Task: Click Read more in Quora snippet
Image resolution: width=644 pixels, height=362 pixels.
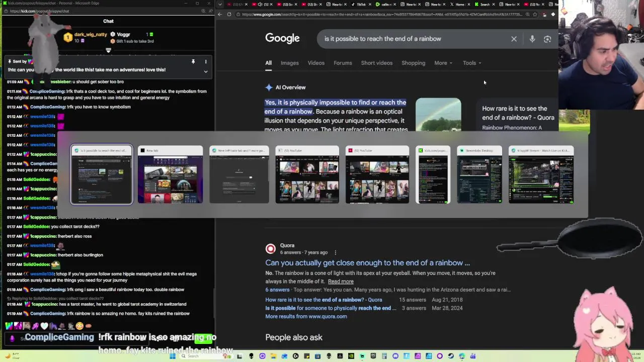Action: tap(341, 282)
